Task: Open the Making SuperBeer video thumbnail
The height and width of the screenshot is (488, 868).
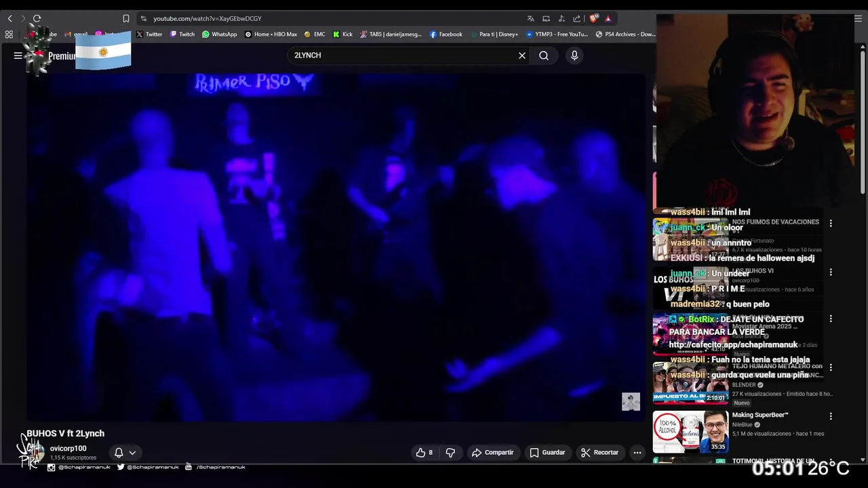Action: point(690,431)
